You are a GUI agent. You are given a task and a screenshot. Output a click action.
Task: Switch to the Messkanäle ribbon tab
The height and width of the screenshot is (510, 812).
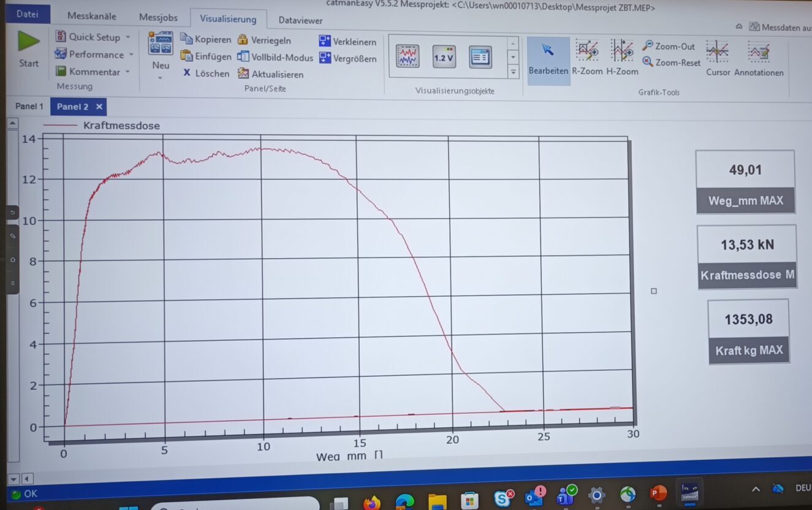[91, 17]
